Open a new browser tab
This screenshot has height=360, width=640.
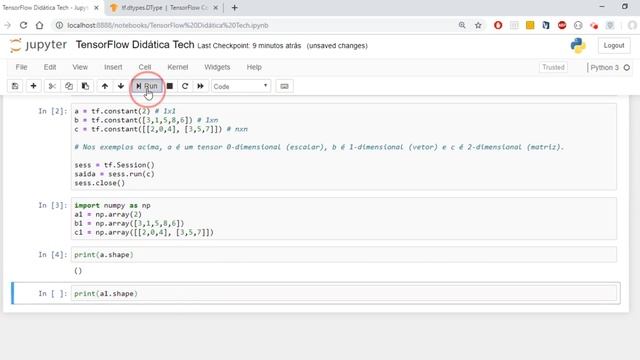[x=234, y=8]
